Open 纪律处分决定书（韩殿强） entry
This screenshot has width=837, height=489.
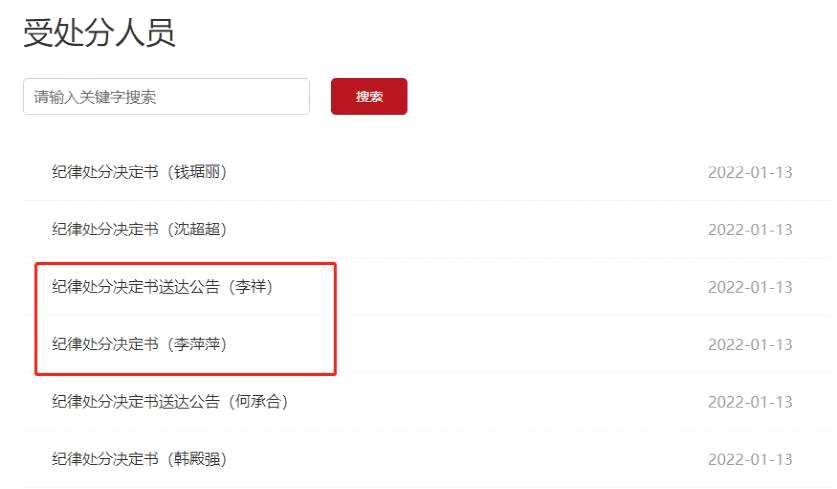(x=139, y=459)
